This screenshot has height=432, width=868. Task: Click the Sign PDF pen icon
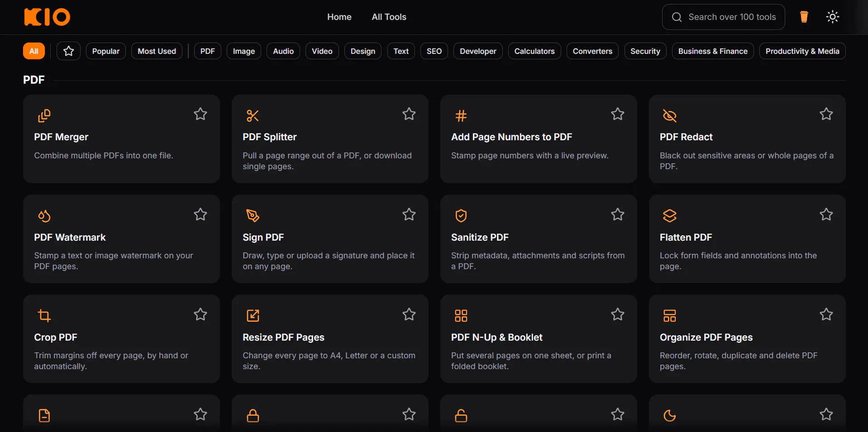click(x=253, y=216)
